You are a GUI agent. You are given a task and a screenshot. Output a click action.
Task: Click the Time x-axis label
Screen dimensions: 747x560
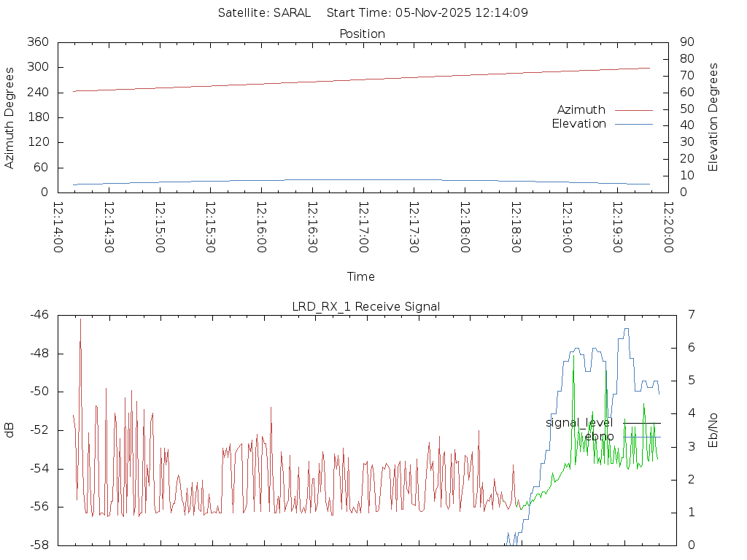pyautogui.click(x=361, y=277)
